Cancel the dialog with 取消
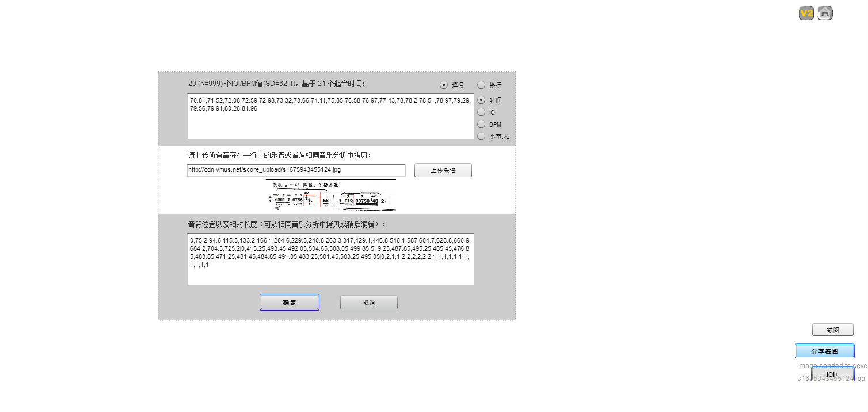868x412 pixels. 368,303
